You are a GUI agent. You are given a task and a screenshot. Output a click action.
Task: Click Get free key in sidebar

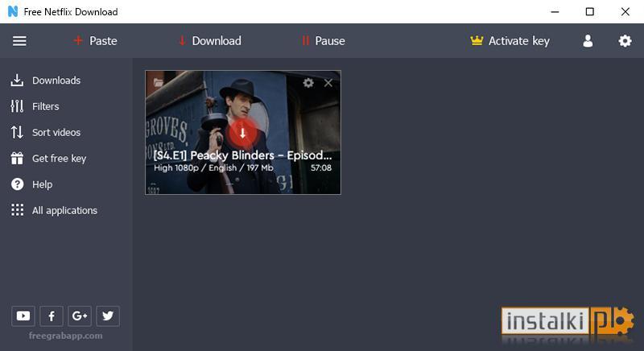point(48,159)
